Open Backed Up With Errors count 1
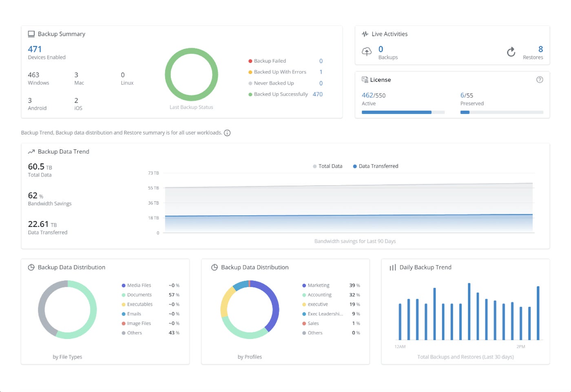The image size is (571, 392). click(x=321, y=72)
